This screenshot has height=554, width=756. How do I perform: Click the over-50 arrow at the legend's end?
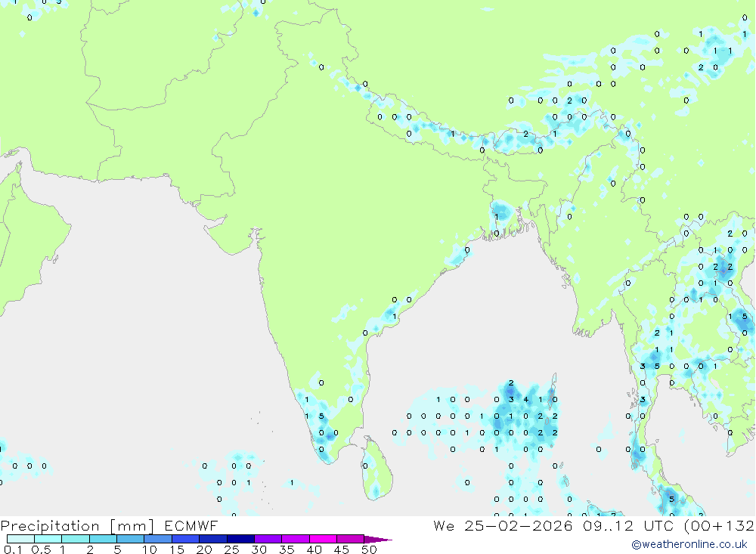[x=378, y=539]
